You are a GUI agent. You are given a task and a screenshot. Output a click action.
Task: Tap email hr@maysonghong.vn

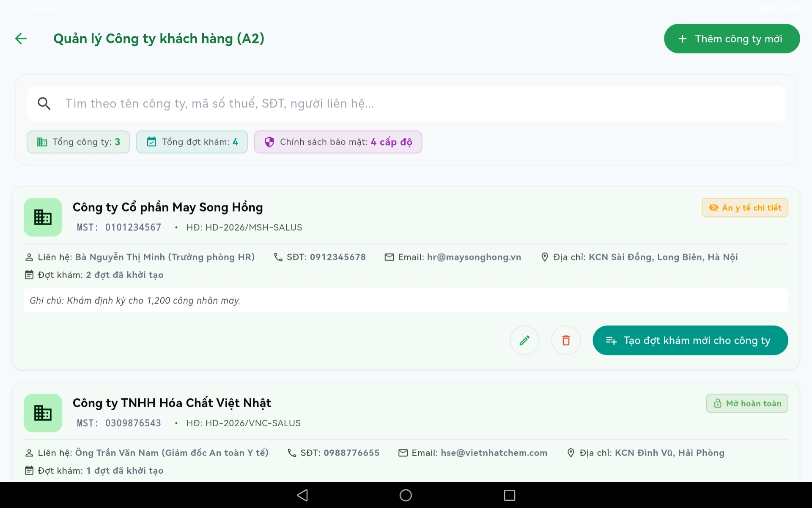[x=474, y=257]
